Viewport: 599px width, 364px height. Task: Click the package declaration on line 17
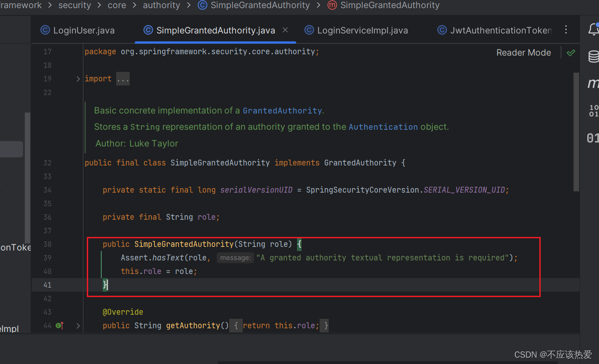202,52
